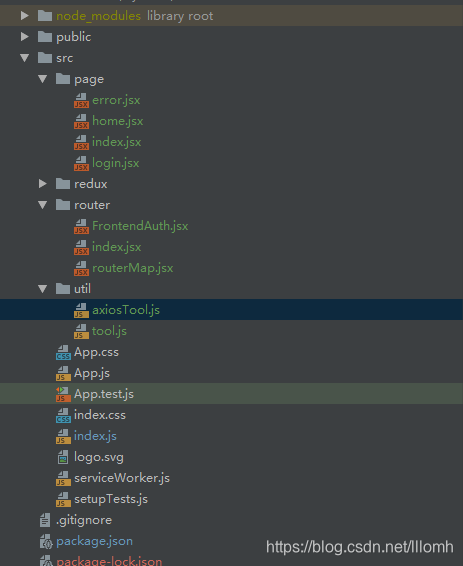Open .gitignore file name

coord(84,520)
